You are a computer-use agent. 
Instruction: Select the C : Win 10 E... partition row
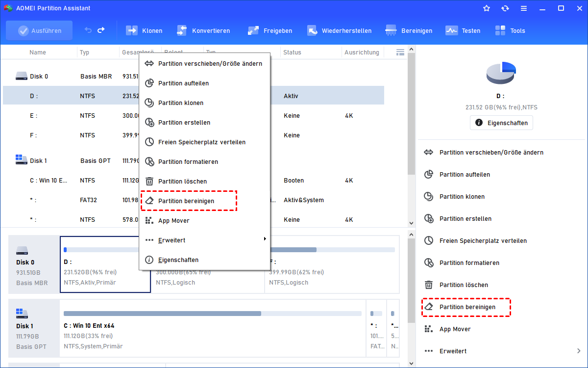tap(194, 181)
